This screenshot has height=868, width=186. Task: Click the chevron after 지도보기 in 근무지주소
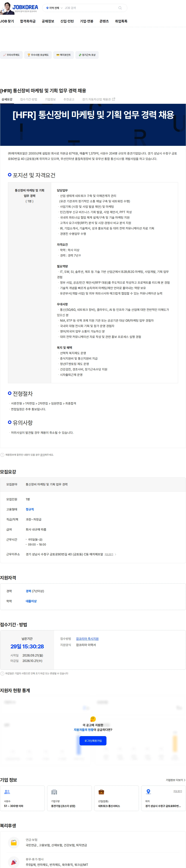(x=116, y=554)
